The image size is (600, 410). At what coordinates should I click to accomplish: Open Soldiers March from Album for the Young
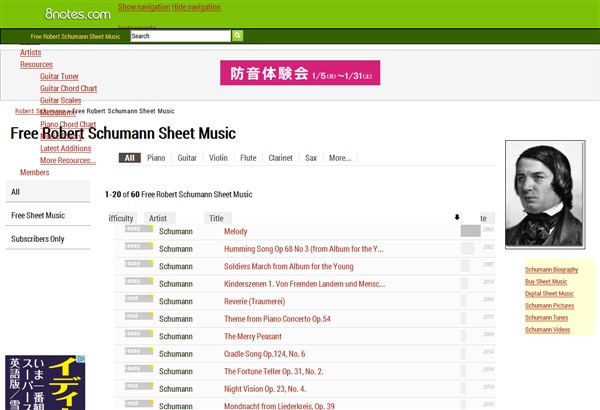pos(289,266)
